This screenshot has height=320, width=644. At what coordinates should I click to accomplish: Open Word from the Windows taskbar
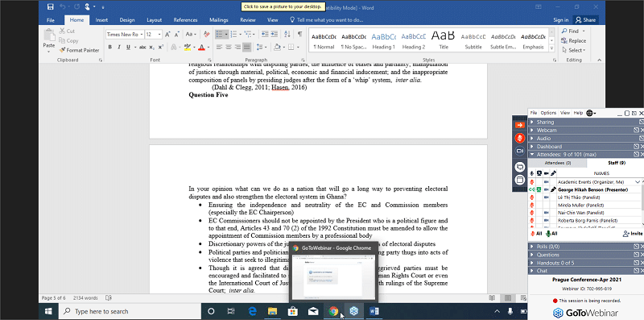(x=374, y=311)
